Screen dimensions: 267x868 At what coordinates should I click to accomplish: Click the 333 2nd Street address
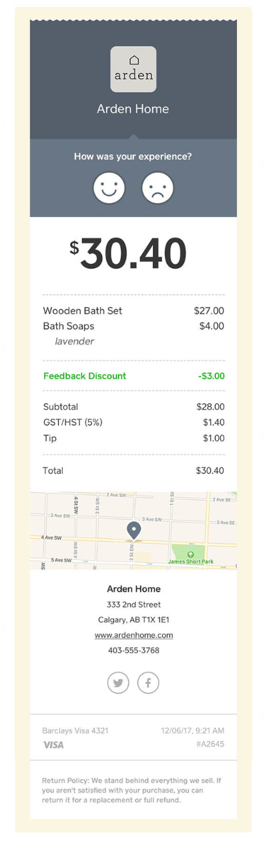[133, 604]
